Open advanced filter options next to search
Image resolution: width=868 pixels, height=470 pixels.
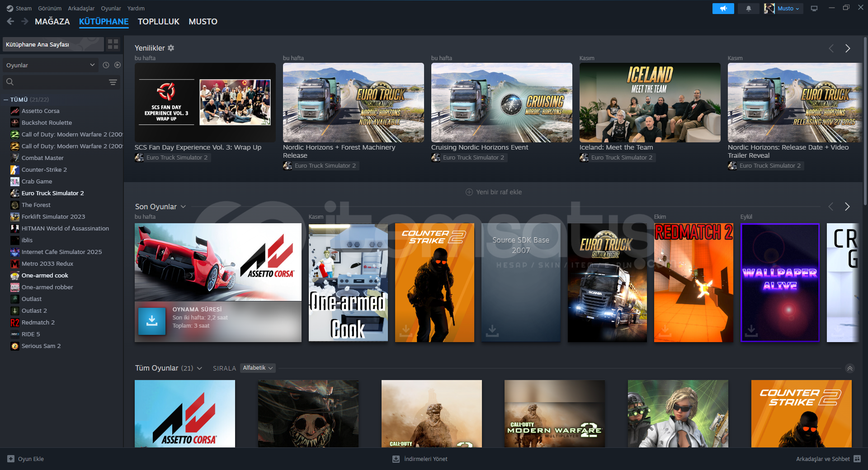click(113, 82)
